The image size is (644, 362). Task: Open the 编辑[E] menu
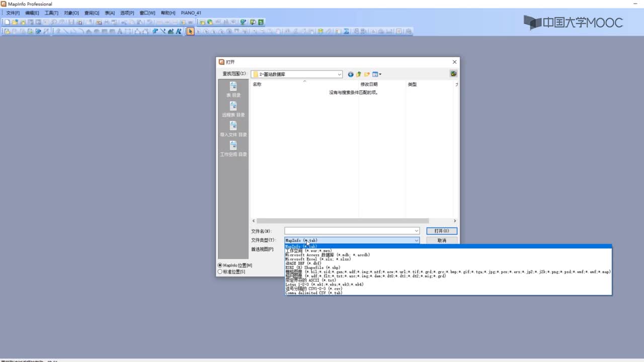(x=32, y=13)
